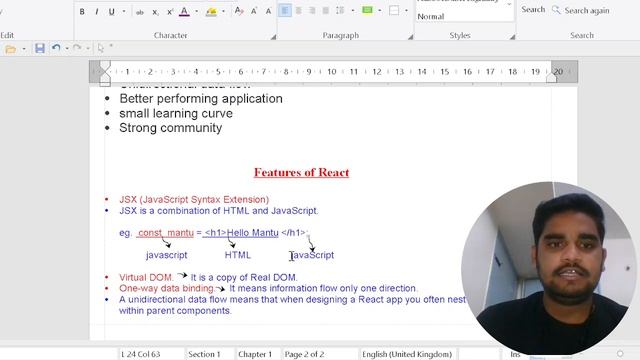Click the 'Virtual DOM.' red text
Screen dimensions: 640x360
coord(146,278)
